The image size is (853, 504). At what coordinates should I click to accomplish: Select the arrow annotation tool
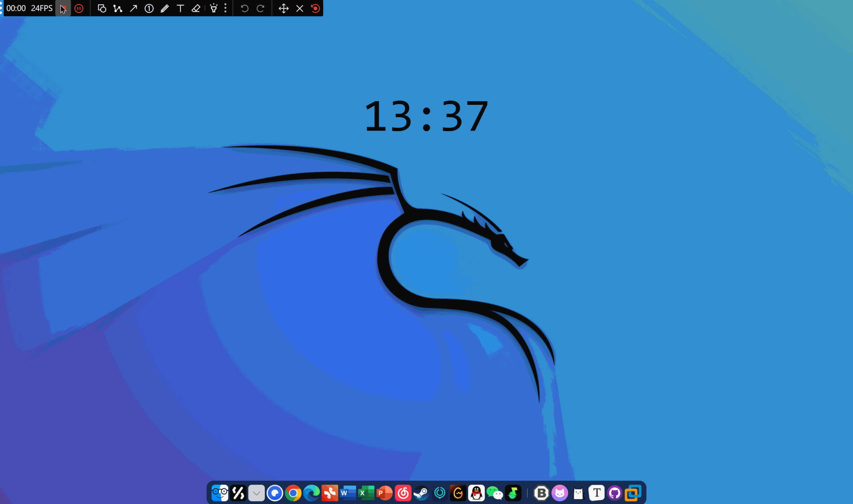coord(133,9)
